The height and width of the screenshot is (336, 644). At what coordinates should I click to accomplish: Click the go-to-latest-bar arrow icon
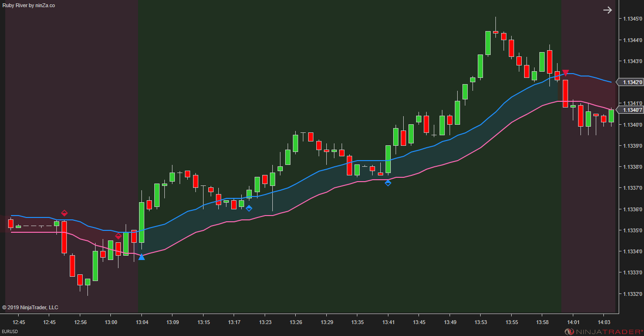[607, 10]
